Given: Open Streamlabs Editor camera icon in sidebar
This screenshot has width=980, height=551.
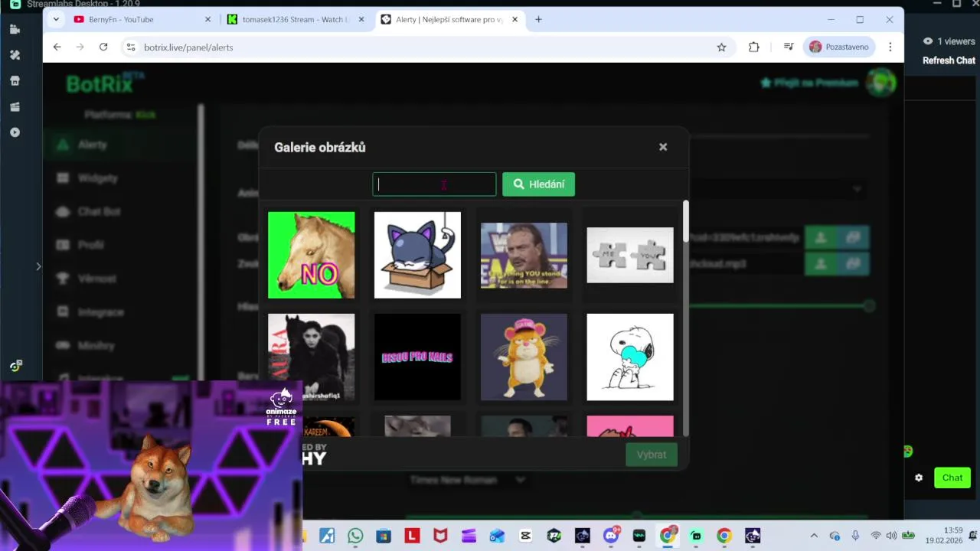Looking at the screenshot, I should [15, 29].
